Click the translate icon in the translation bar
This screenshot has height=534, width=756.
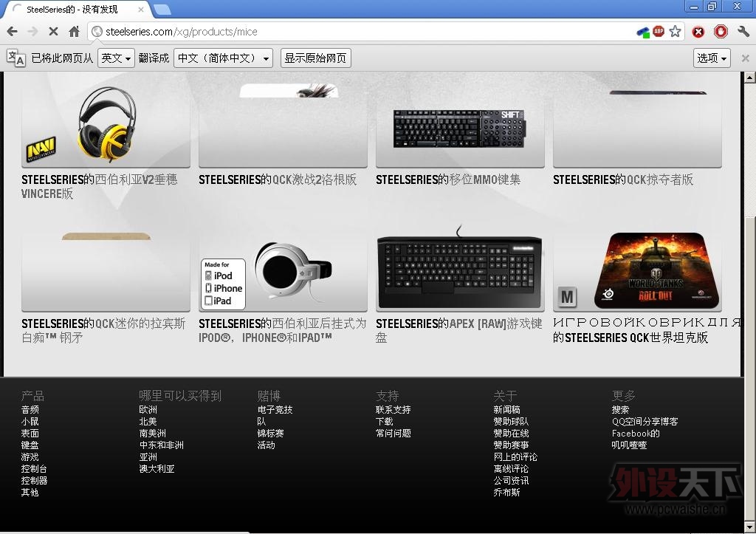[x=16, y=58]
